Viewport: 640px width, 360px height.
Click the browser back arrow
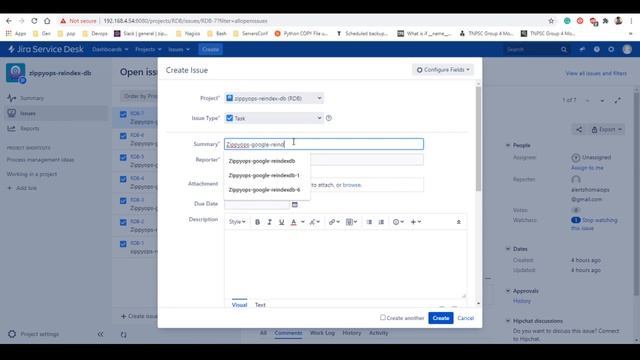[9, 21]
